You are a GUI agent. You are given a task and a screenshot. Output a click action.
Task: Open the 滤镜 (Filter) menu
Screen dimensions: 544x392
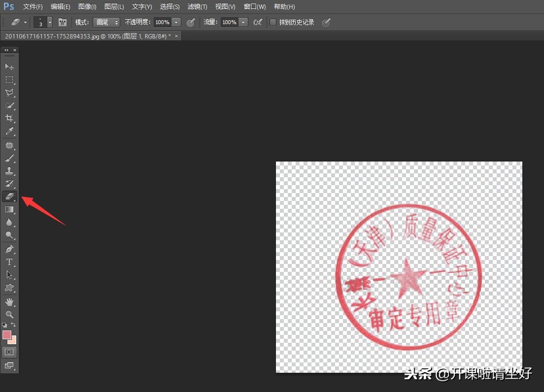tap(197, 6)
